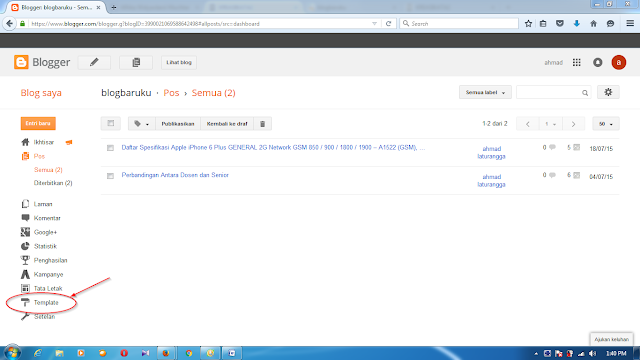Click the pencil new-post icon button
The height and width of the screenshot is (360, 640).
click(94, 62)
